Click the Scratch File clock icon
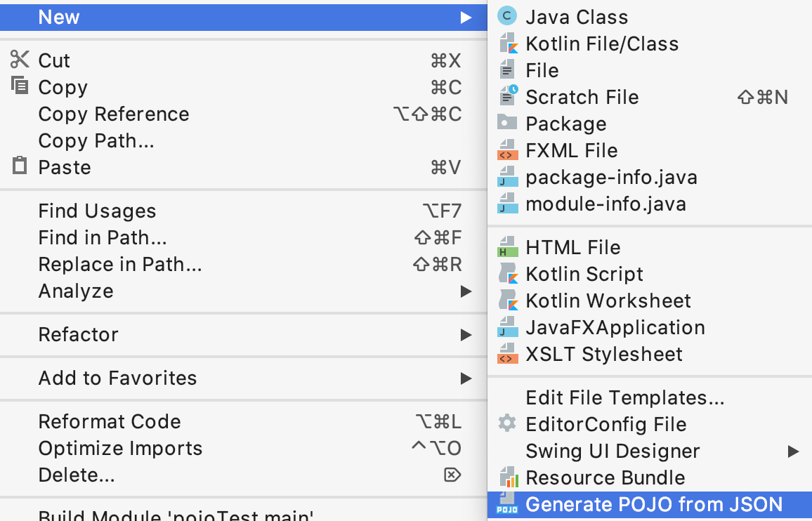The height and width of the screenshot is (521, 812). 508,96
